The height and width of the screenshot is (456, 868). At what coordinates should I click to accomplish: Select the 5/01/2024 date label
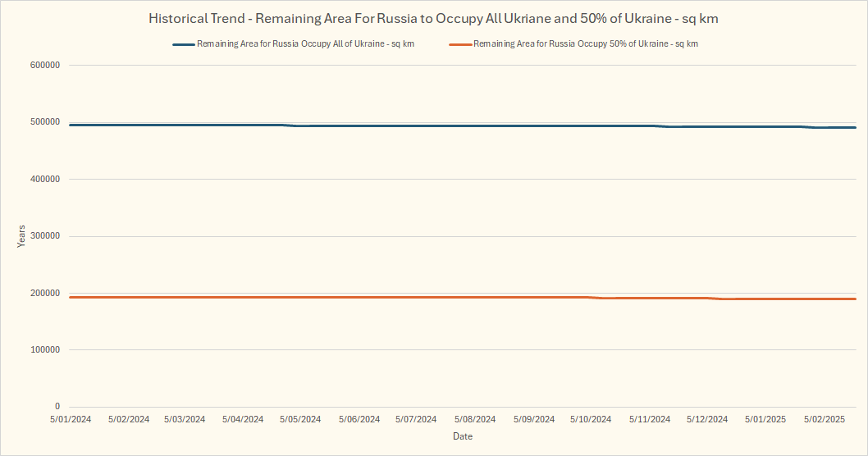pyautogui.click(x=71, y=419)
